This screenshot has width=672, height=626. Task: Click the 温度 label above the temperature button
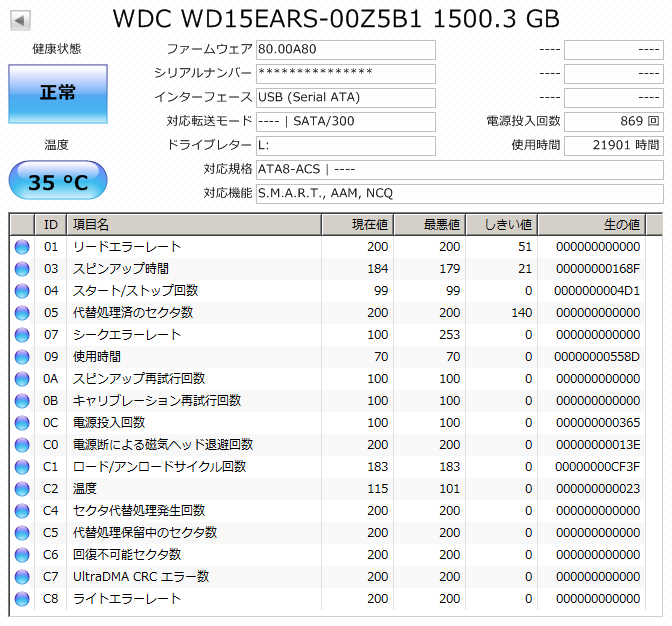pyautogui.click(x=57, y=145)
